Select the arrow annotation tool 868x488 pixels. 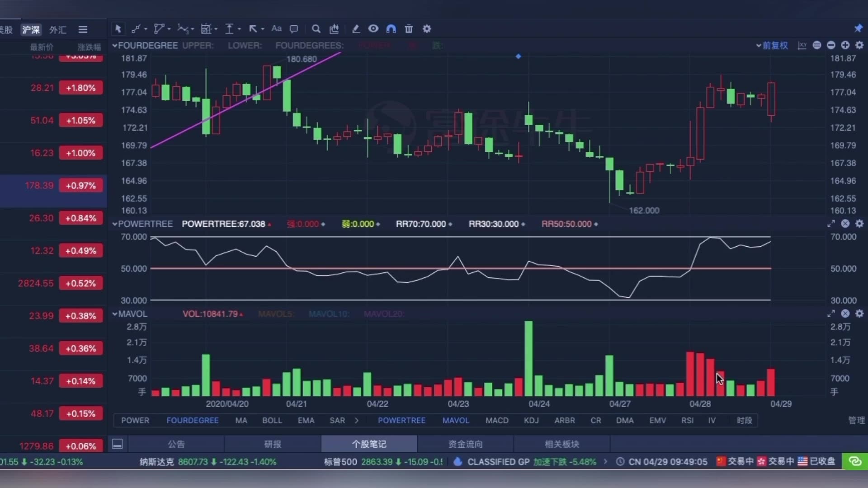(x=253, y=29)
